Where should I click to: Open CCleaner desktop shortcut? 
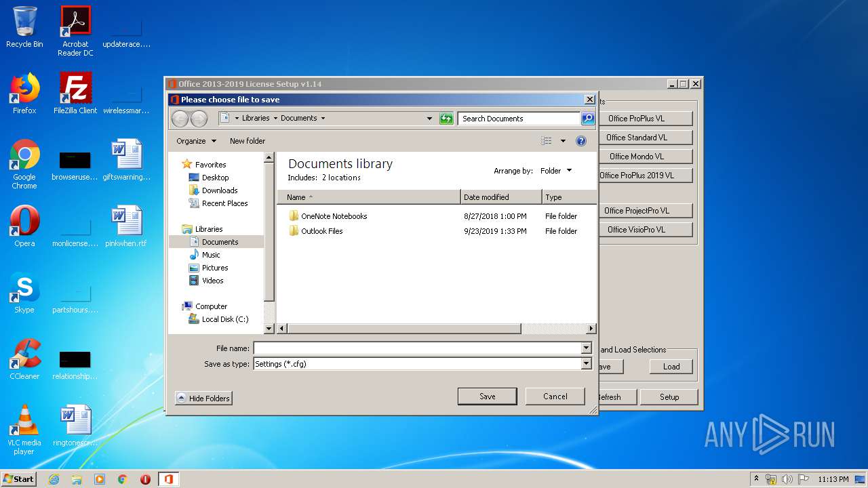coord(24,359)
